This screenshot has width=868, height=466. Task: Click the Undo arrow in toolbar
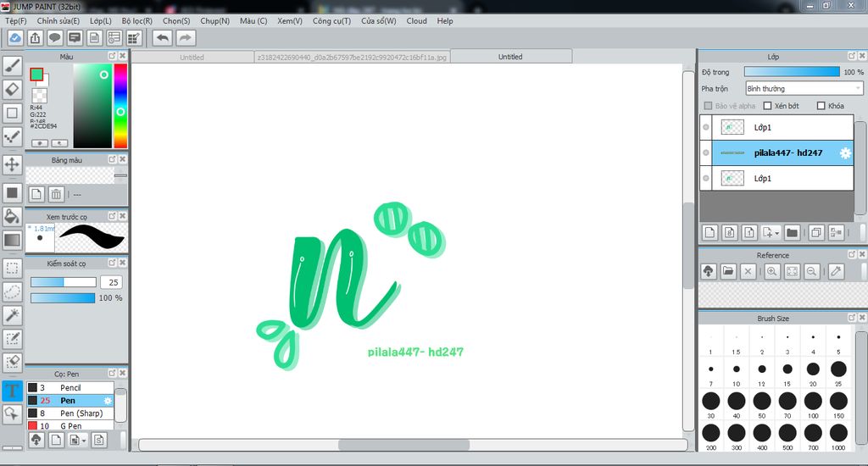tap(162, 38)
